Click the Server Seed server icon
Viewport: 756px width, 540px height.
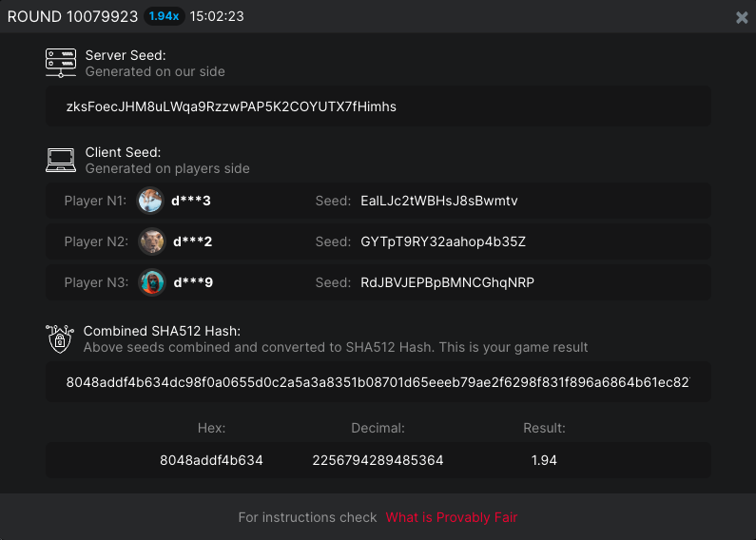[x=61, y=63]
